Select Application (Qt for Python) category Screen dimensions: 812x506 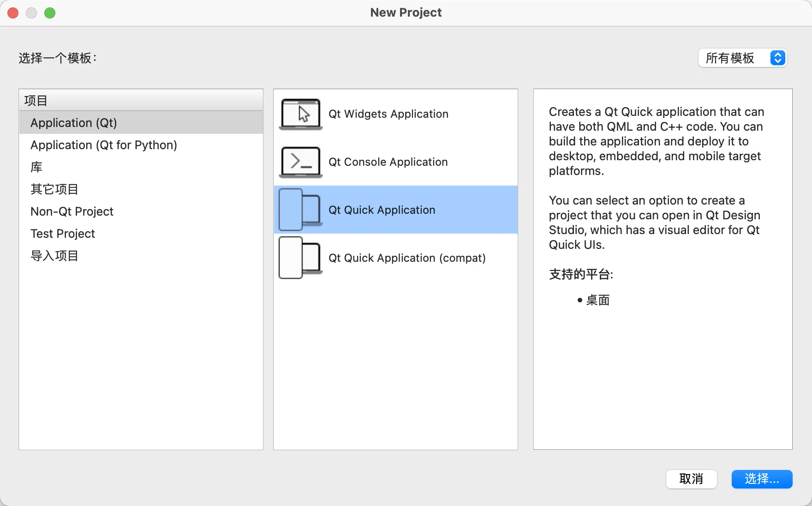(x=141, y=145)
